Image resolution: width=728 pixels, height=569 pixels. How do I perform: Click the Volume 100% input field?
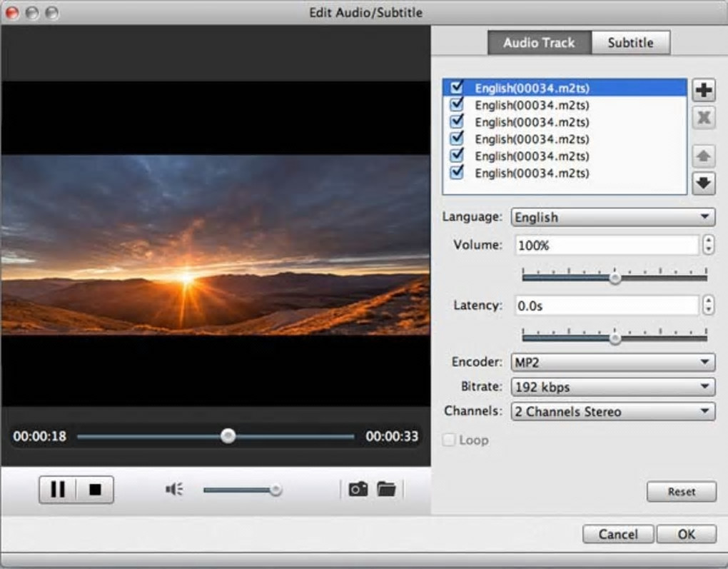[607, 245]
